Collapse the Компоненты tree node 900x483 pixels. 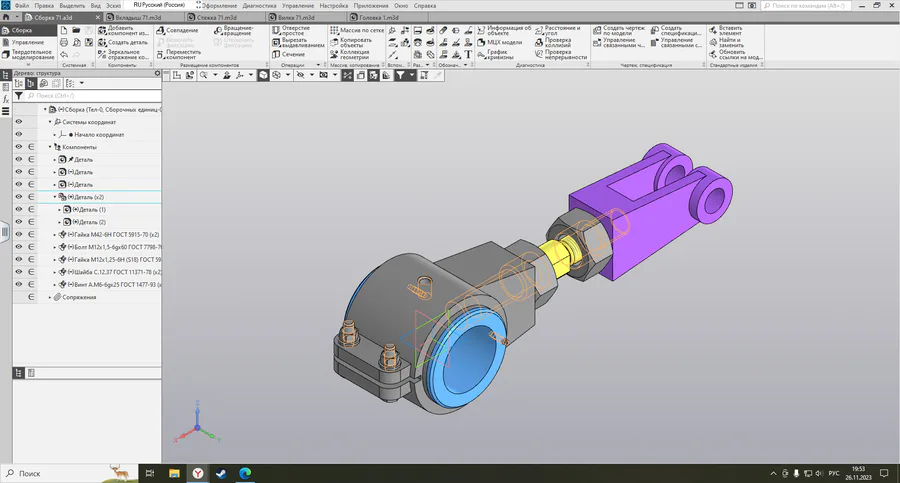pos(50,147)
